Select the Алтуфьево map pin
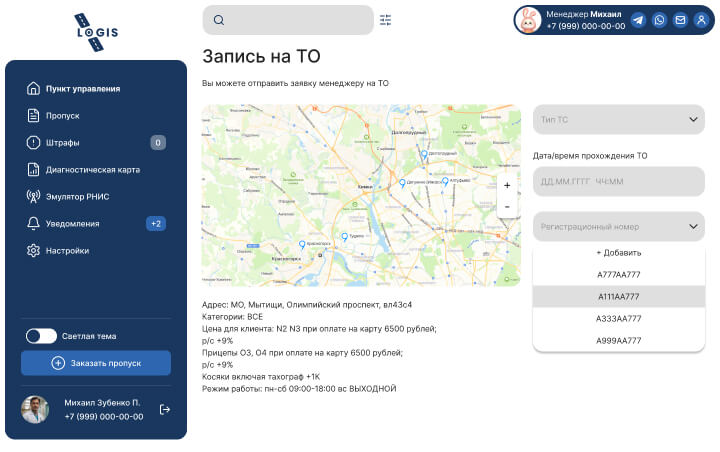 (445, 181)
